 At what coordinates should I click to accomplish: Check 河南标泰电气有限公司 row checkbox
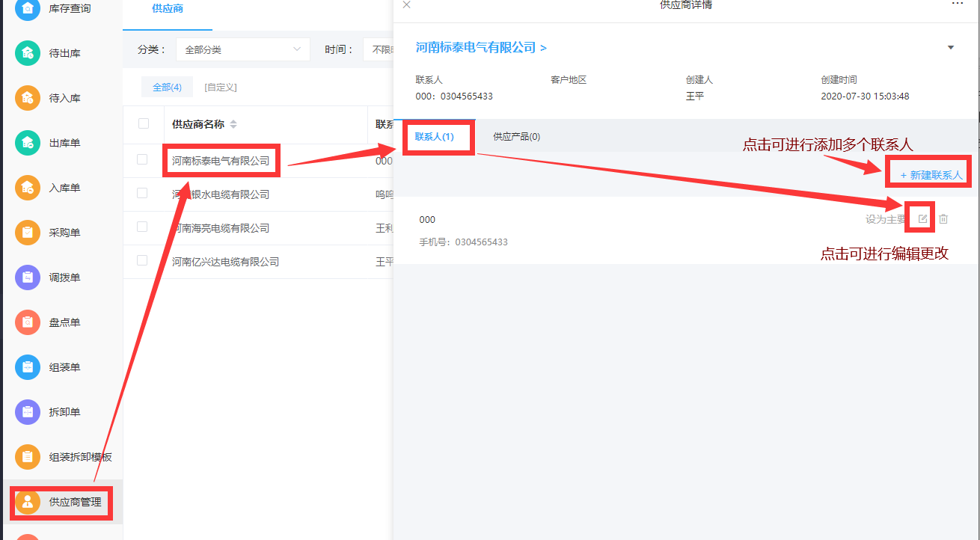tap(142, 159)
